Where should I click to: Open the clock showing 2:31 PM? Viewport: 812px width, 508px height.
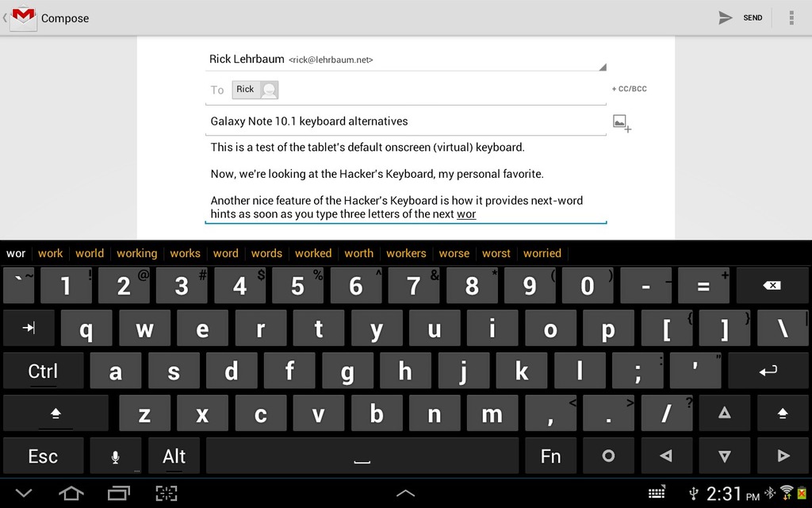click(x=733, y=494)
